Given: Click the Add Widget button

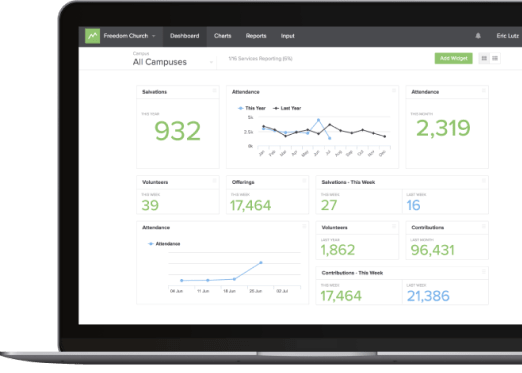Looking at the screenshot, I should tap(453, 58).
